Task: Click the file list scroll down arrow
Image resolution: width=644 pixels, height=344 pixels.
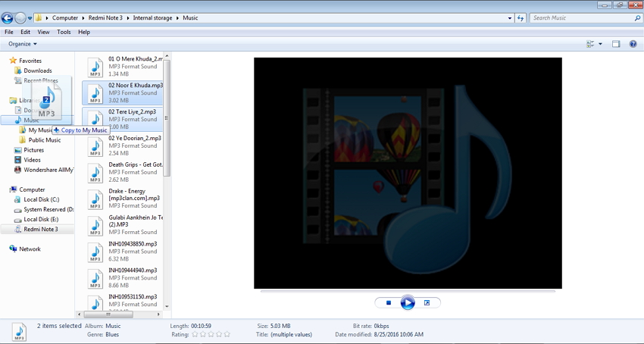Action: coord(167,307)
